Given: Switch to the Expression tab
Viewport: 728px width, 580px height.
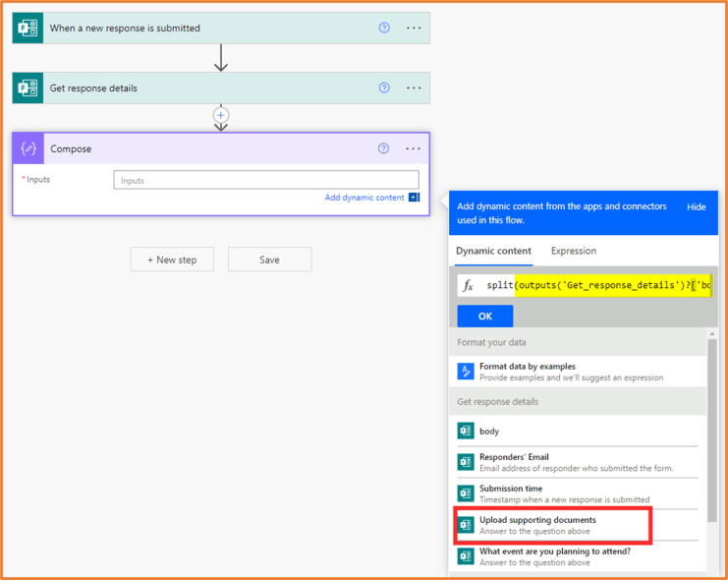Looking at the screenshot, I should 574,251.
